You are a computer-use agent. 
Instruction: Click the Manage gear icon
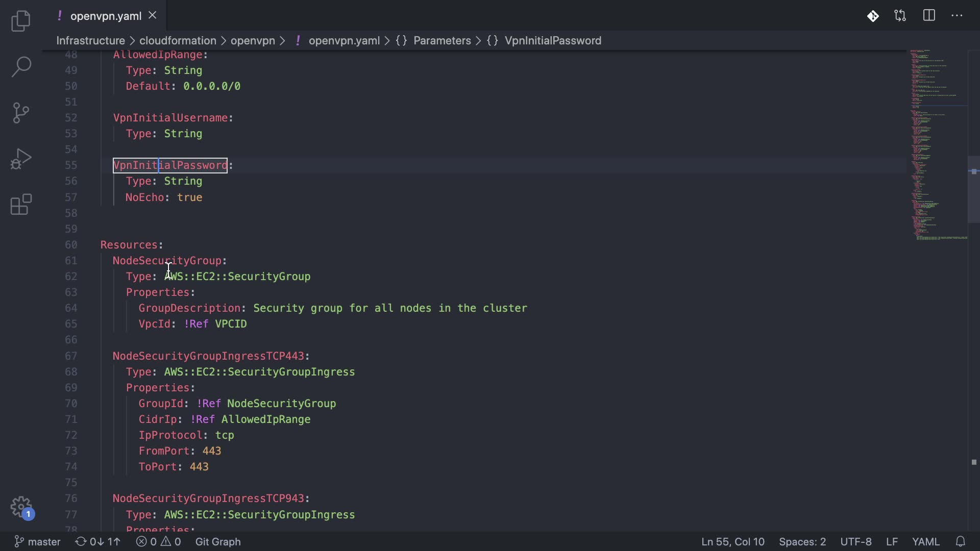point(21,507)
